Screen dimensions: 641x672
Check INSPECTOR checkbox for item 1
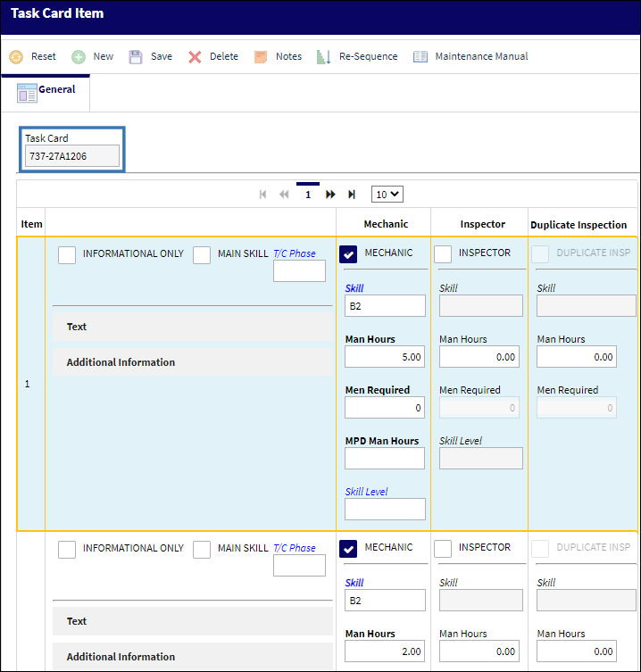[443, 254]
